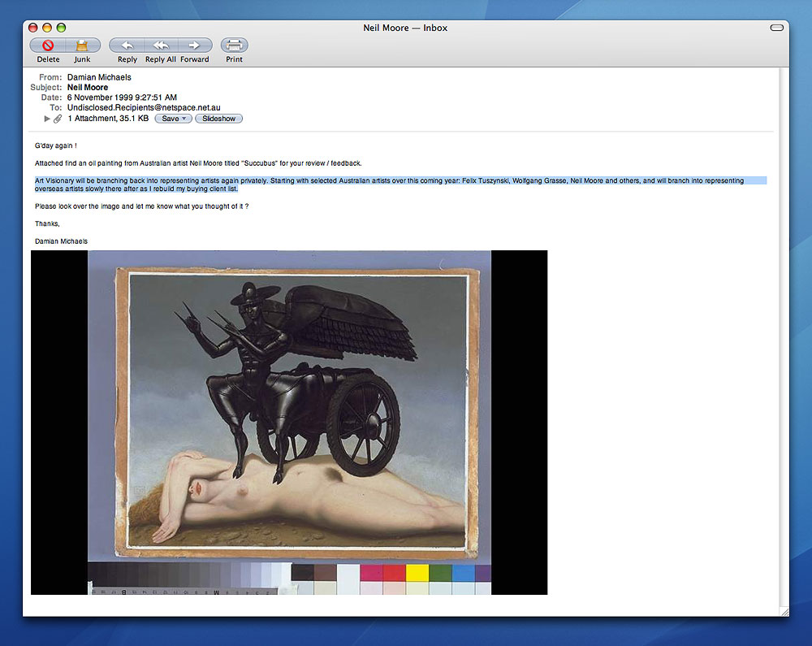Click the '1 Attachment, 35.1 KB' text
812x646 pixels.
(x=108, y=119)
